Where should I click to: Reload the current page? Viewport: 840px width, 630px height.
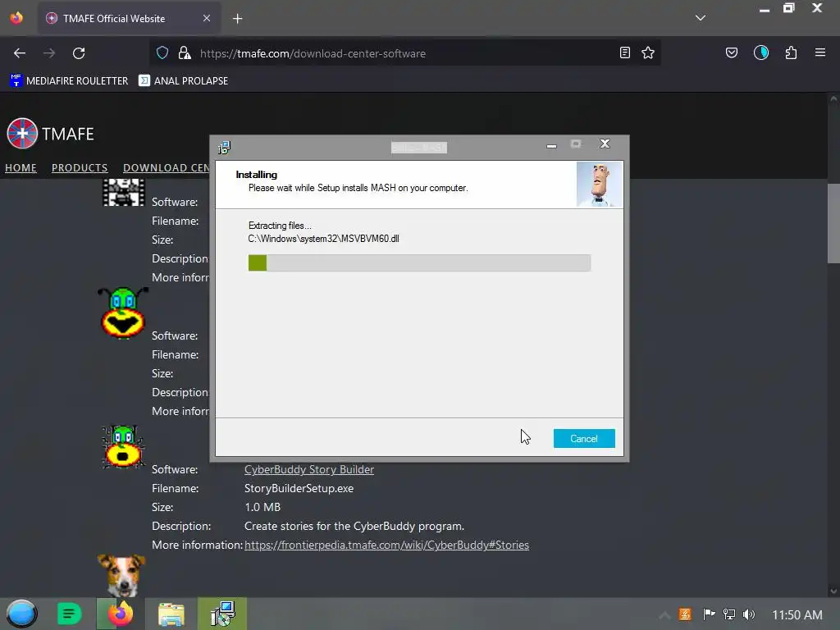[x=79, y=53]
